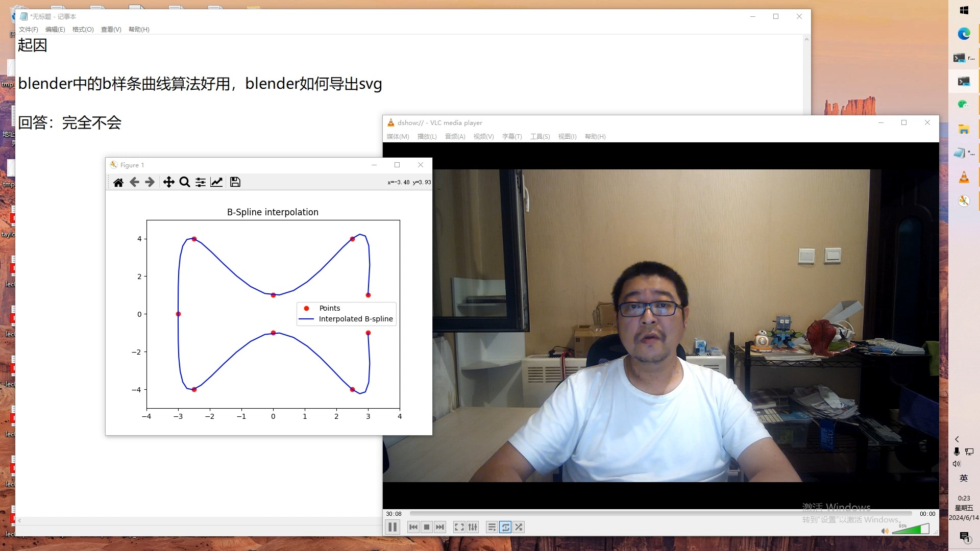Activate Zoom to rectangle magnifier tool
The width and height of the screenshot is (980, 551).
click(x=185, y=182)
